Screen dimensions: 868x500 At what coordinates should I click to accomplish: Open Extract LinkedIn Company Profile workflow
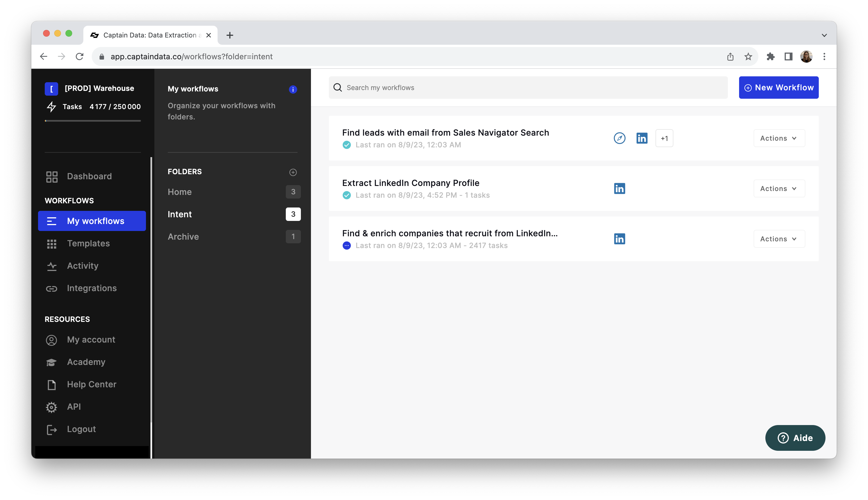(411, 183)
